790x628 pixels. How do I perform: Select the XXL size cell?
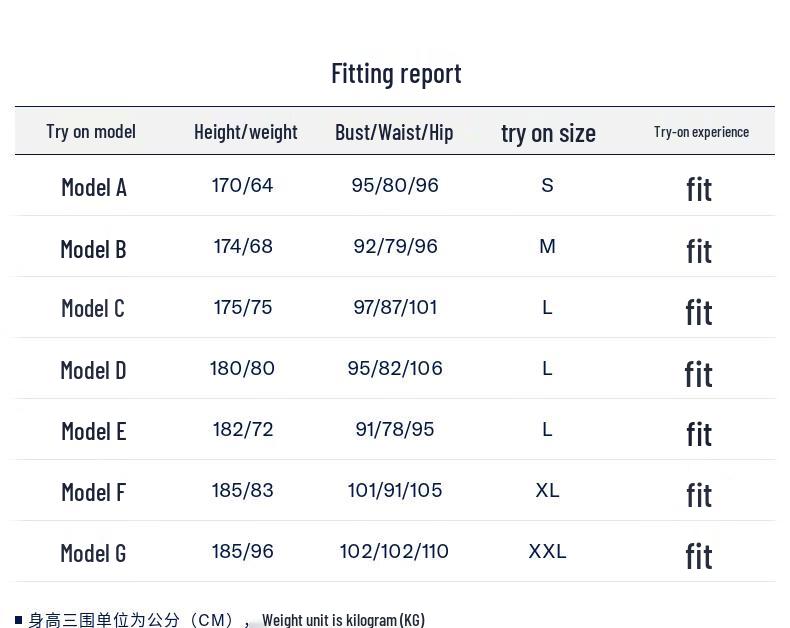coord(547,551)
